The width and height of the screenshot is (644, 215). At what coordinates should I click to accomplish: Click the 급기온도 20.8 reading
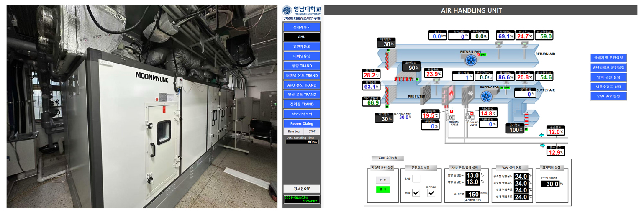[524, 77]
